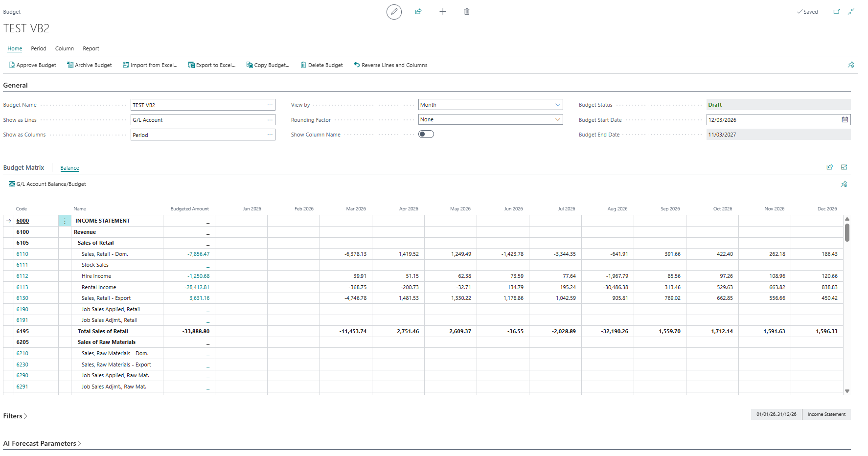
Task: Open the Rounding Factor dropdown
Action: click(490, 120)
